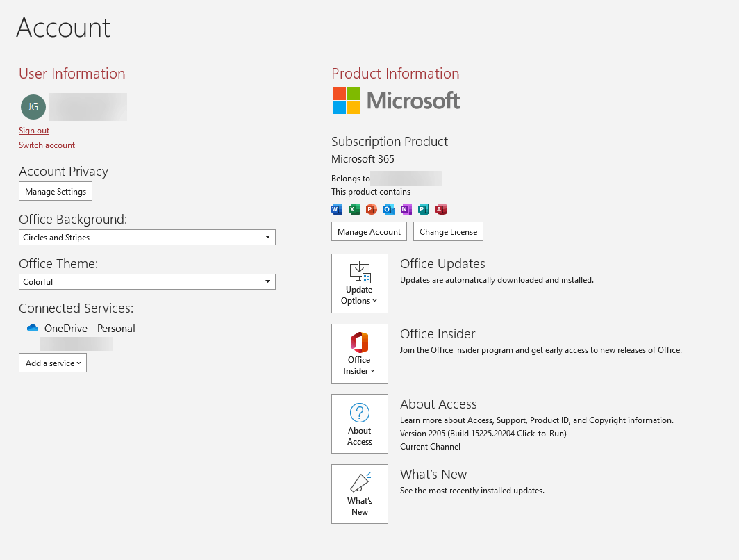Open the Add a service menu
Viewport: 739px width, 560px height.
pyautogui.click(x=52, y=362)
